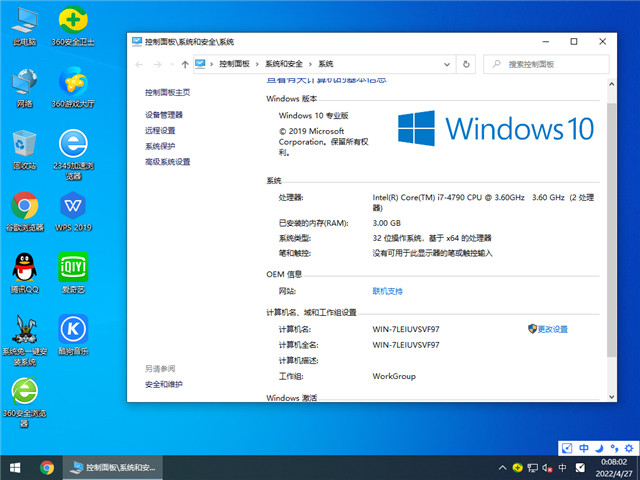The height and width of the screenshot is (480, 640).
Task: Click 更改设置 shield link
Action: point(548,329)
